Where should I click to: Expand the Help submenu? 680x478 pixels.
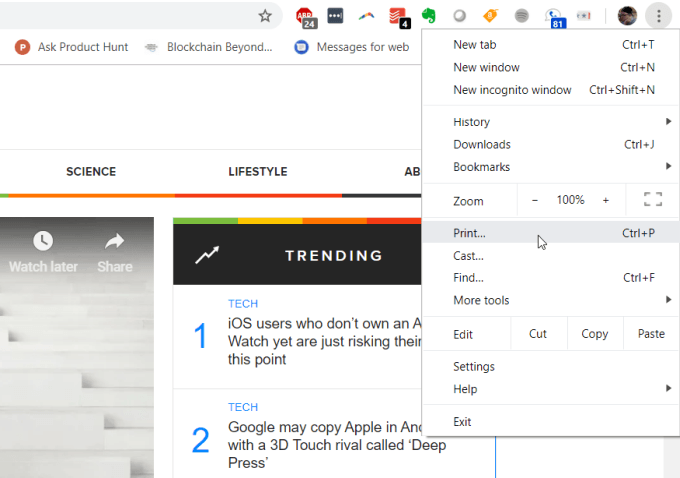(x=551, y=389)
